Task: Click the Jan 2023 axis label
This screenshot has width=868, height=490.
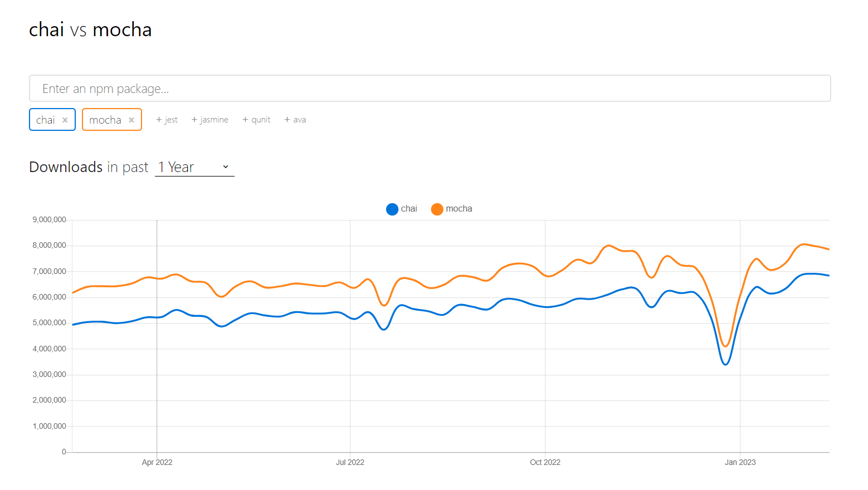Action: coord(740,462)
